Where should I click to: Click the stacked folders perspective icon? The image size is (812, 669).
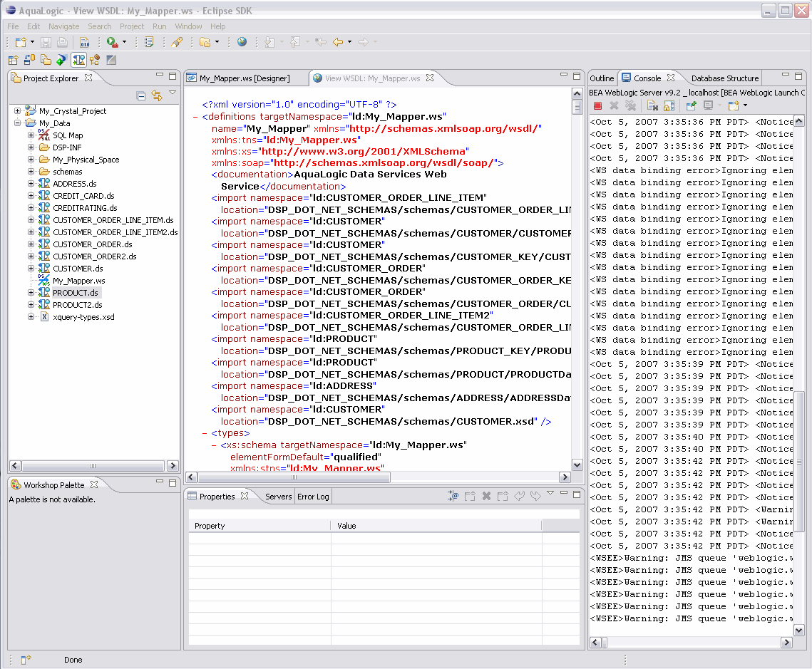pos(46,60)
